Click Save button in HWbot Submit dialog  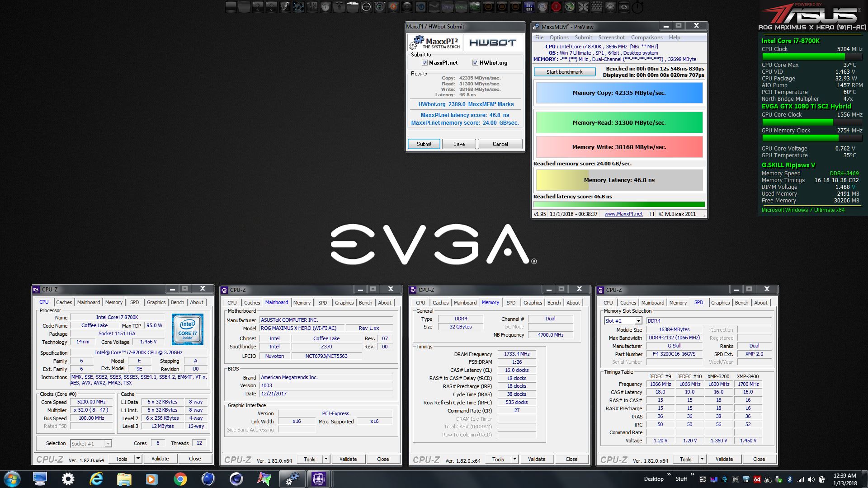(x=459, y=144)
